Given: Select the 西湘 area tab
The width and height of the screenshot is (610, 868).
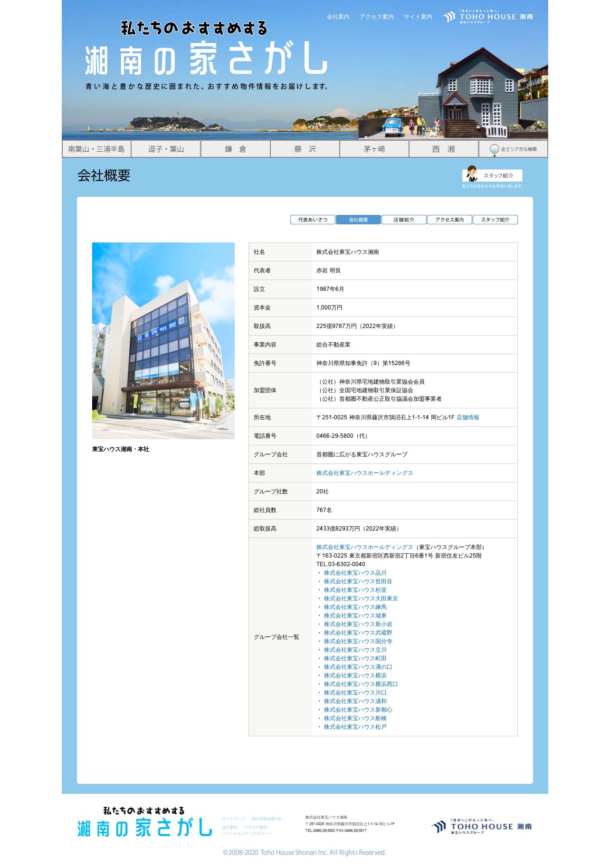Looking at the screenshot, I should pyautogui.click(x=443, y=149).
